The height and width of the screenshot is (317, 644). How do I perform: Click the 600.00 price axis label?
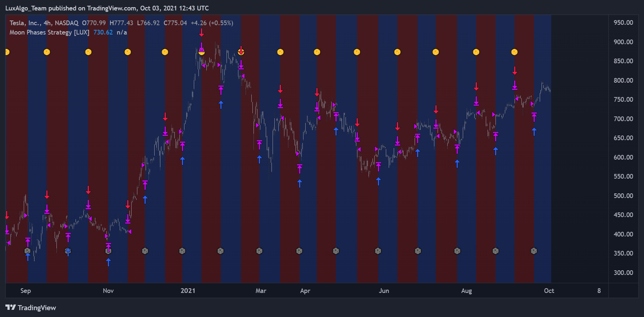point(623,157)
